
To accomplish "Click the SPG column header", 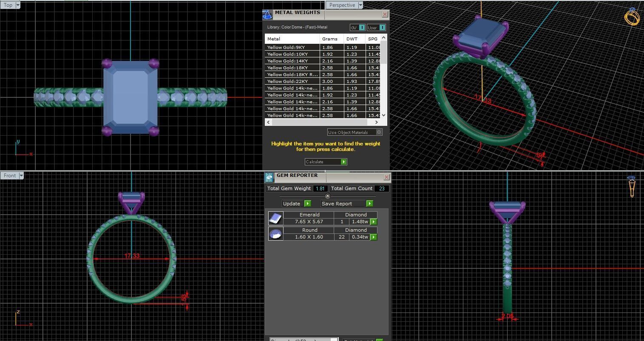I will (373, 39).
